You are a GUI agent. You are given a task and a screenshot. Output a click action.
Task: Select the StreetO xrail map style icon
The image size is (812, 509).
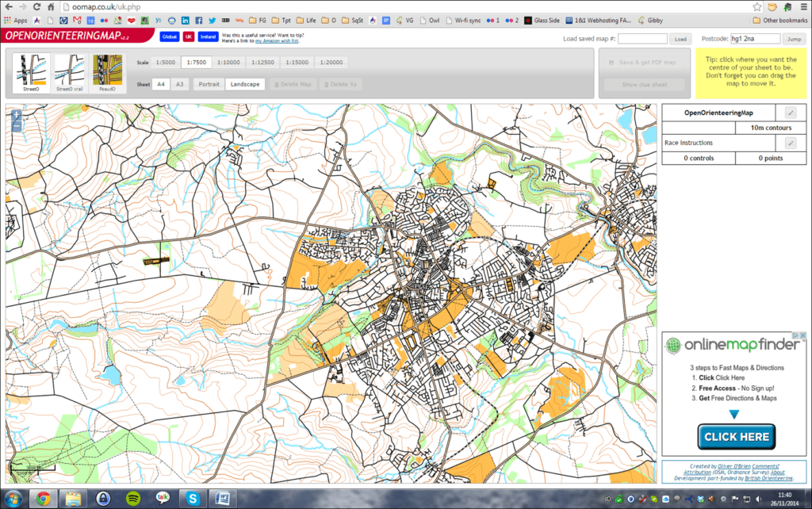point(71,71)
